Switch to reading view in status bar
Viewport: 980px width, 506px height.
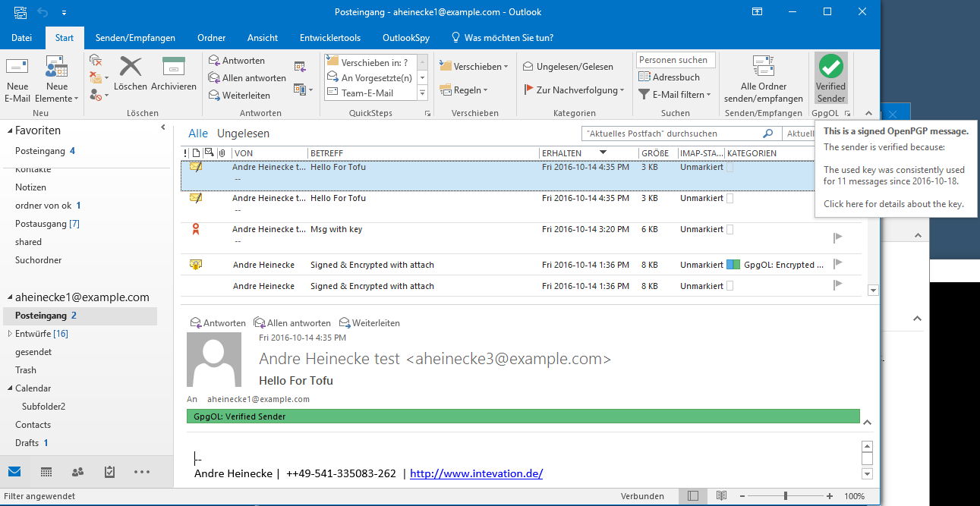[721, 496]
